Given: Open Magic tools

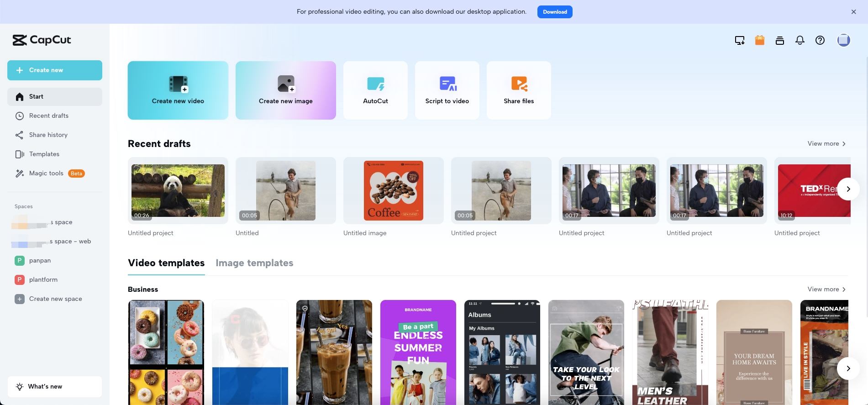Looking at the screenshot, I should [x=55, y=174].
